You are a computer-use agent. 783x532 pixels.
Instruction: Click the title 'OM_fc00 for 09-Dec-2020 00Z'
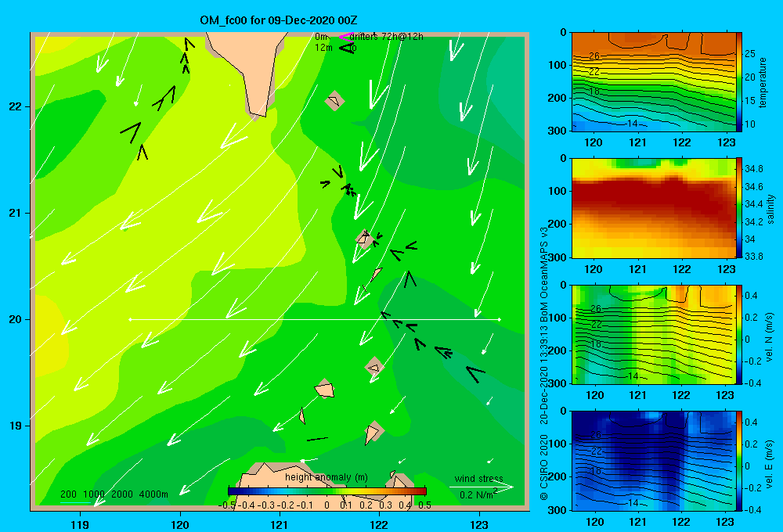(279, 20)
